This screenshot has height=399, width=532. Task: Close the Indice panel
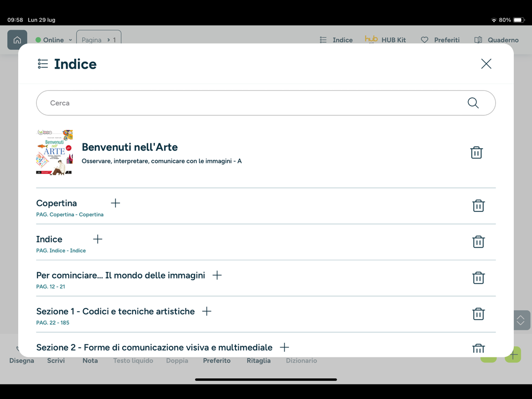[x=486, y=64]
